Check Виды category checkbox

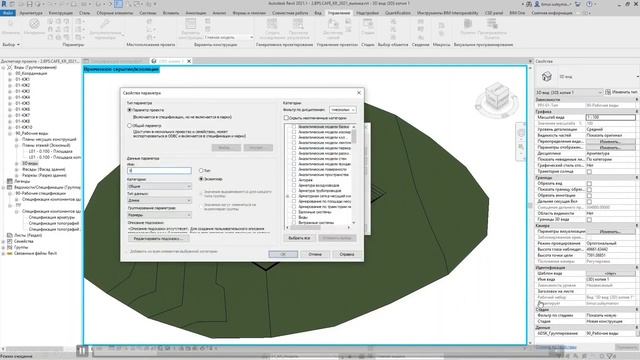294,217
